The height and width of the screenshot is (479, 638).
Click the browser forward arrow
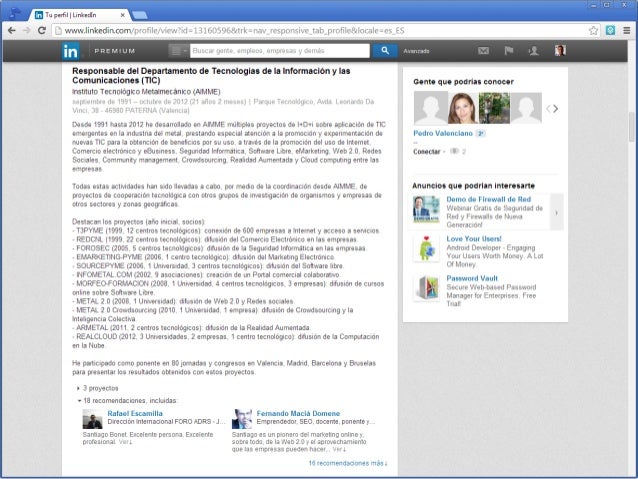[26, 31]
